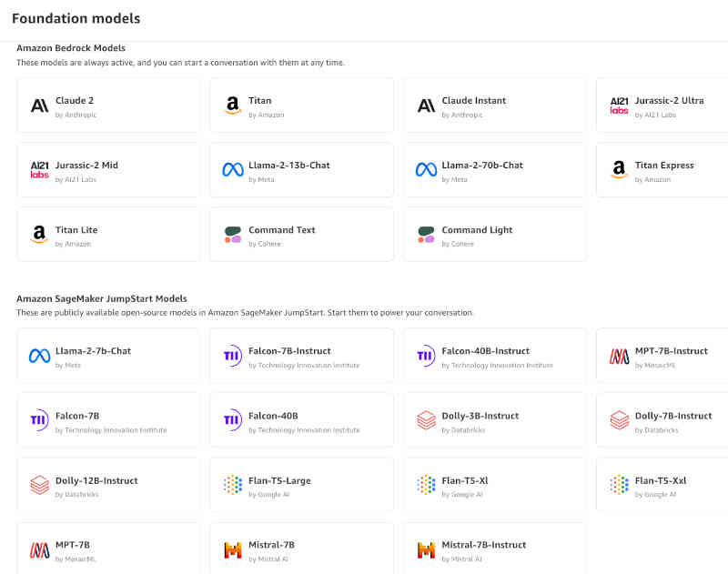Click the Amazon SageMaker JumpStart Models heading
This screenshot has height=574, width=728.
tap(102, 298)
